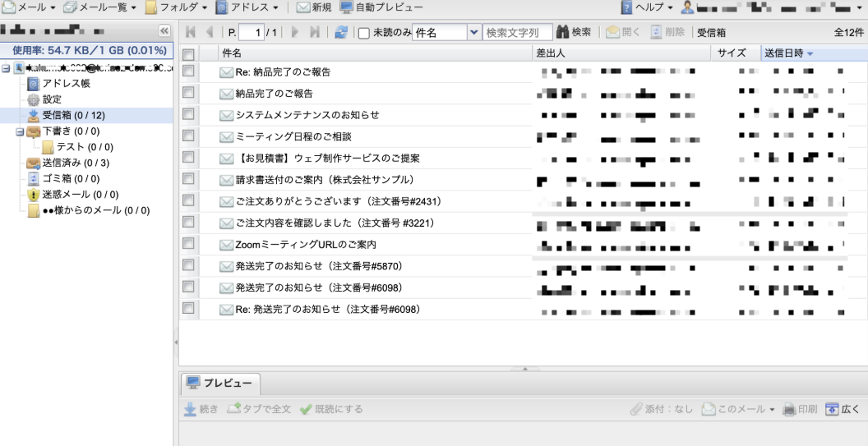Click the refresh mail list icon
The width and height of the screenshot is (868, 446).
pos(341,32)
